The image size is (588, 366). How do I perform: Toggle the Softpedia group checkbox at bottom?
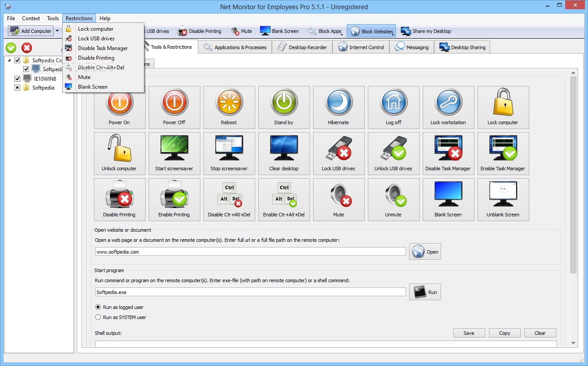(18, 87)
